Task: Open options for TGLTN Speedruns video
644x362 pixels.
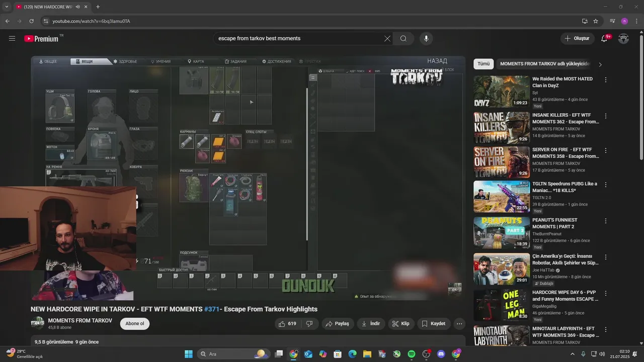Action: coord(606,185)
